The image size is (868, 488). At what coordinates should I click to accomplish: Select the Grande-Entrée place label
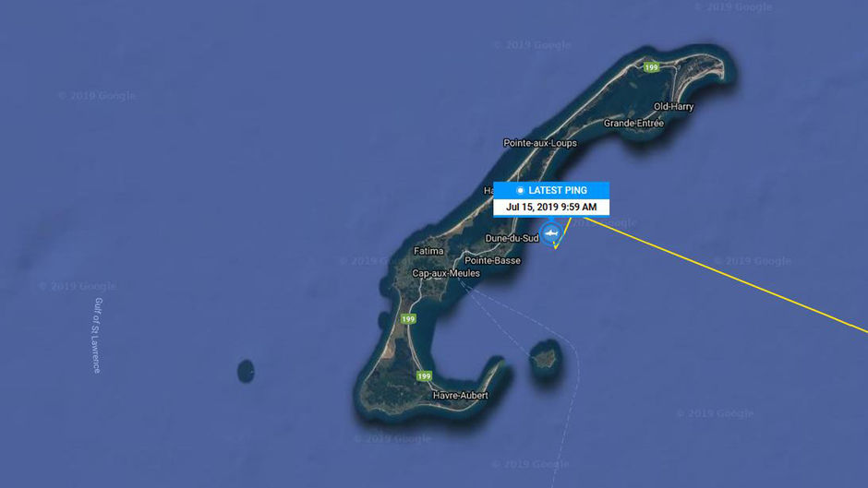pyautogui.click(x=633, y=124)
